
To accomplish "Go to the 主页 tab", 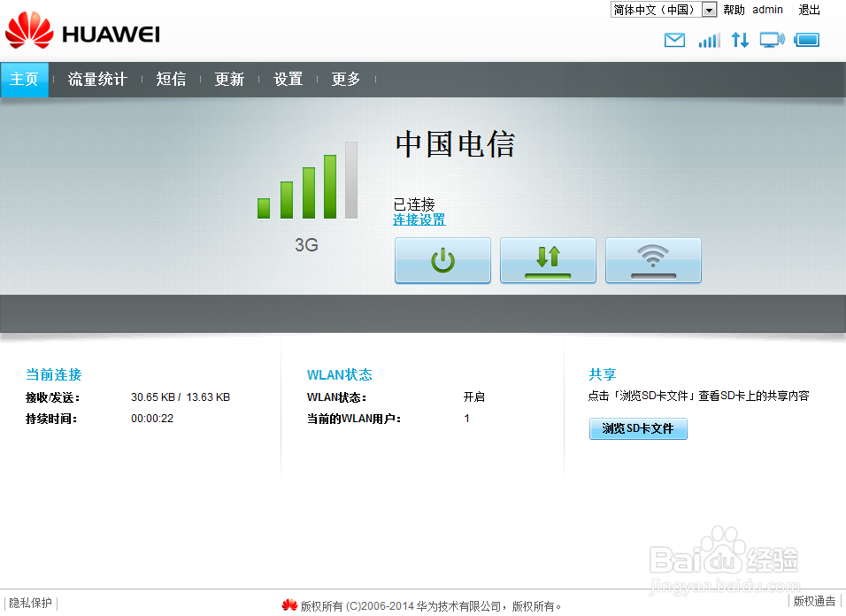I will coord(24,80).
